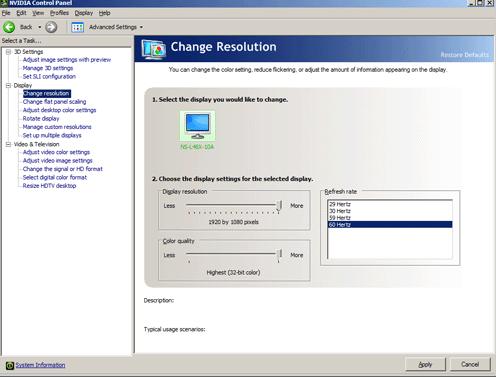Open Set SLI configuration

[49, 76]
